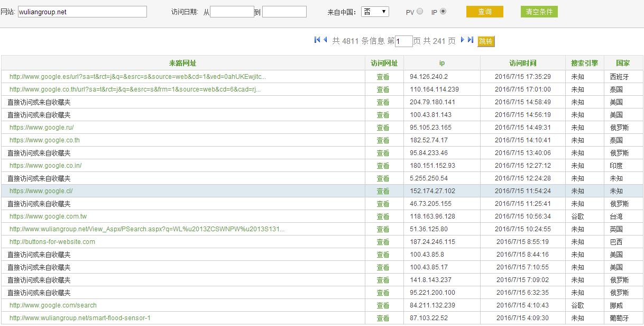Click the 访问时间 column header
Screen dimensions: 644x326
(x=523, y=63)
